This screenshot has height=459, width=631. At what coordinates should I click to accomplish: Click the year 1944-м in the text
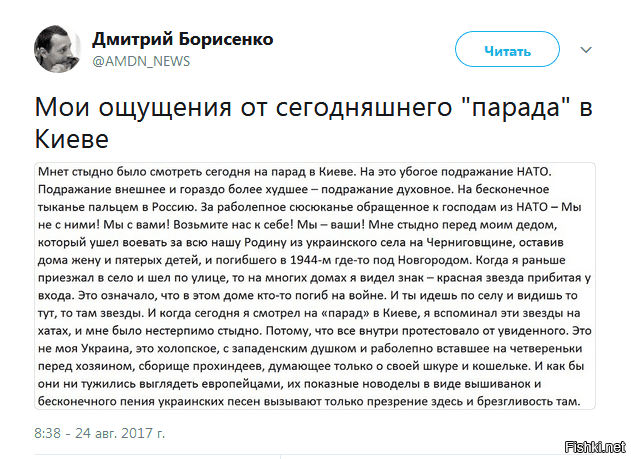(310, 260)
